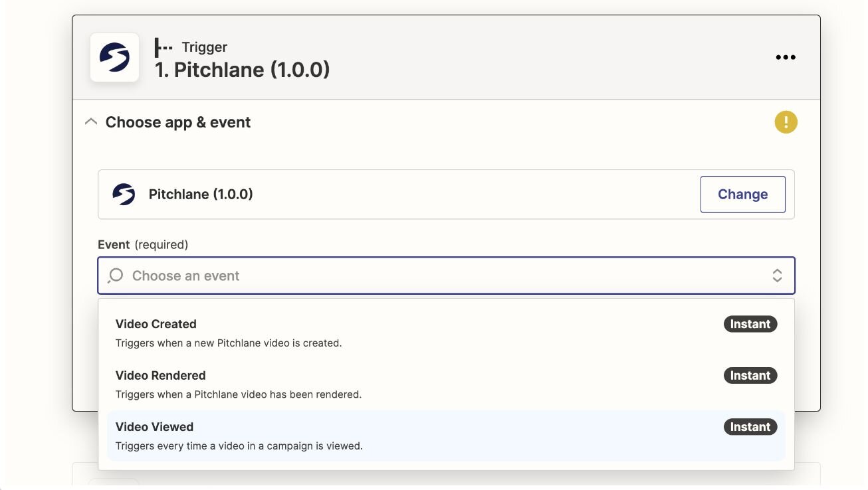Click the small Pitchlane icon in app row

(x=124, y=195)
